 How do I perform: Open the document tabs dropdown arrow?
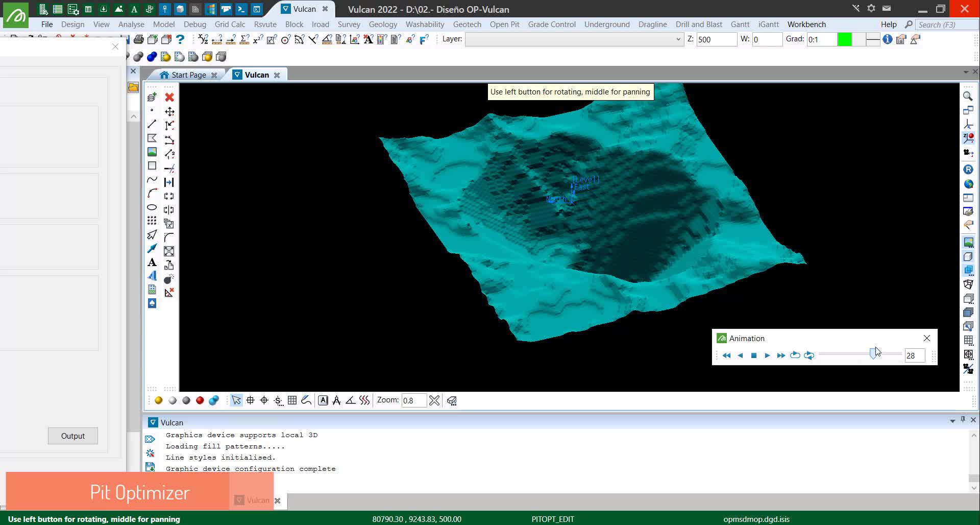pos(966,72)
